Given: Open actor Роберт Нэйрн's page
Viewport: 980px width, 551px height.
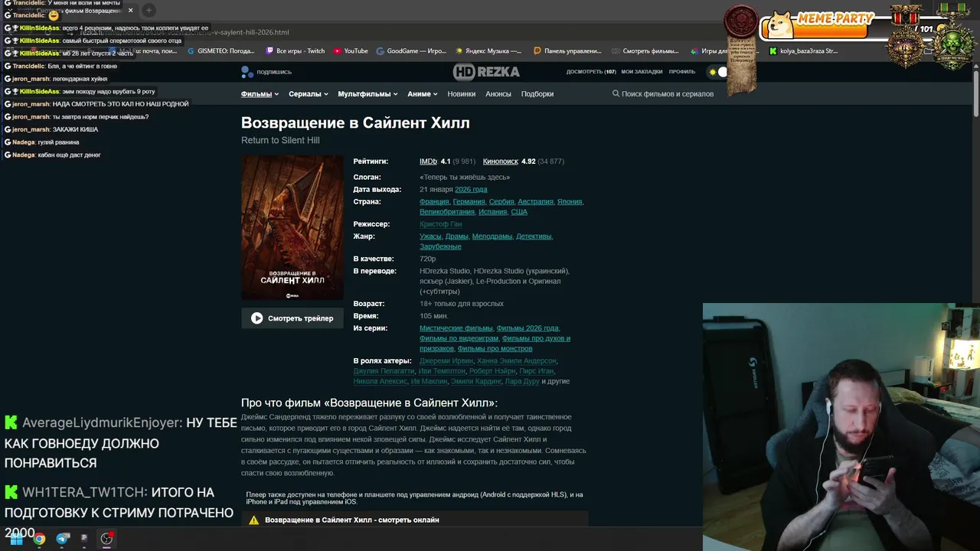Looking at the screenshot, I should click(x=492, y=371).
